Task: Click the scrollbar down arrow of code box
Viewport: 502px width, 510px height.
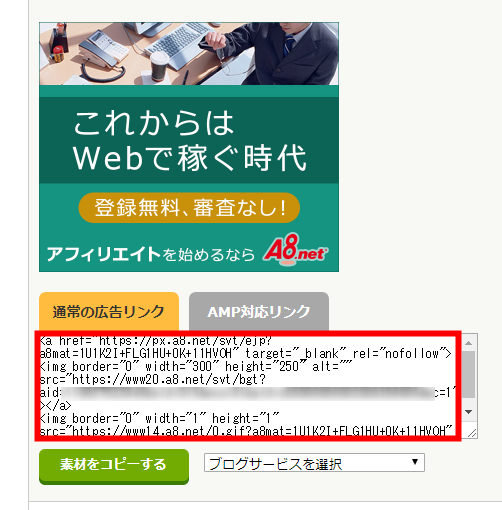Action: pos(469,412)
